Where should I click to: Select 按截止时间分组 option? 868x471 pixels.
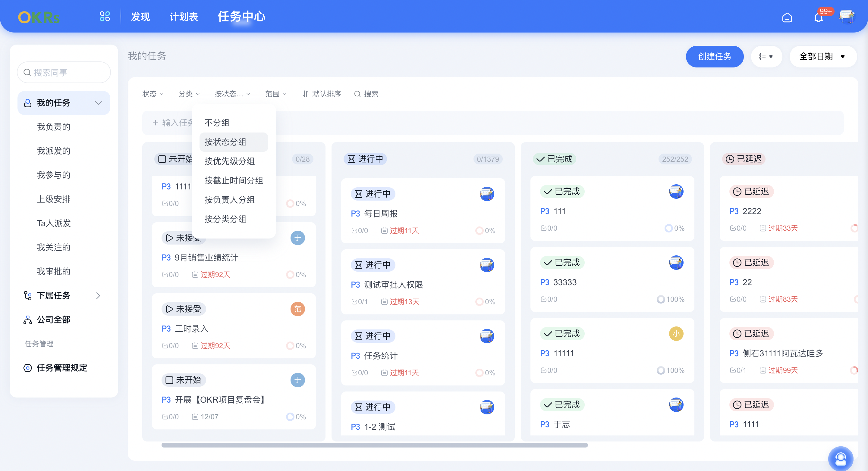[x=234, y=181]
